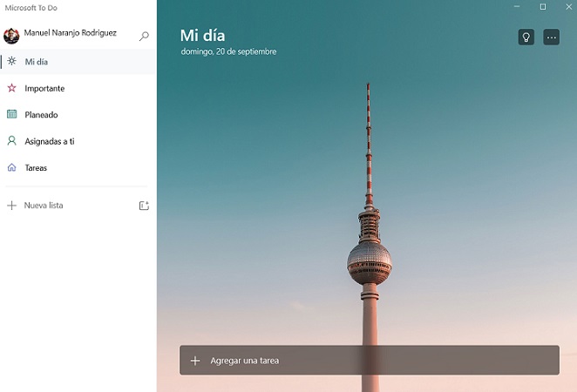577x392 pixels.
Task: Click the calendar icon for Planeado
Action: pyautogui.click(x=12, y=114)
